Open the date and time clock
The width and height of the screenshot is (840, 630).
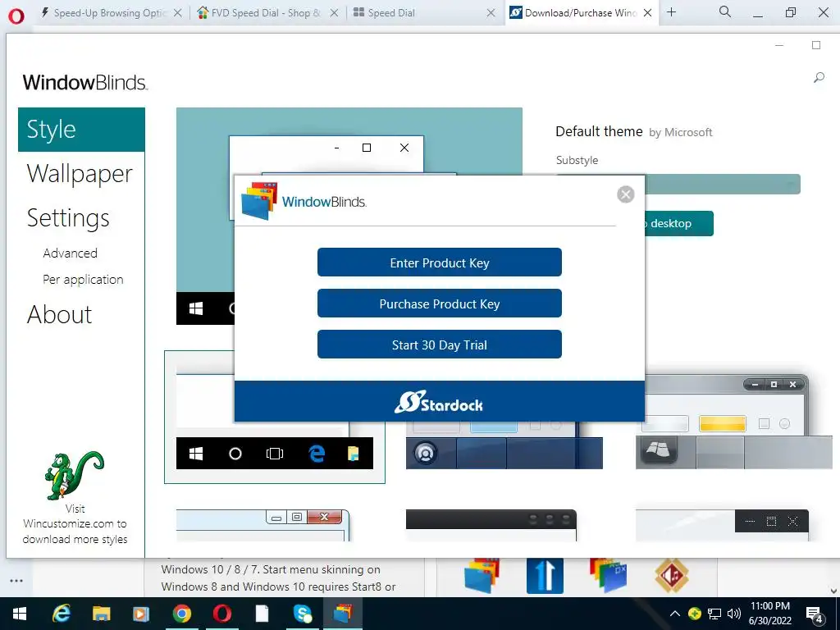pyautogui.click(x=769, y=614)
